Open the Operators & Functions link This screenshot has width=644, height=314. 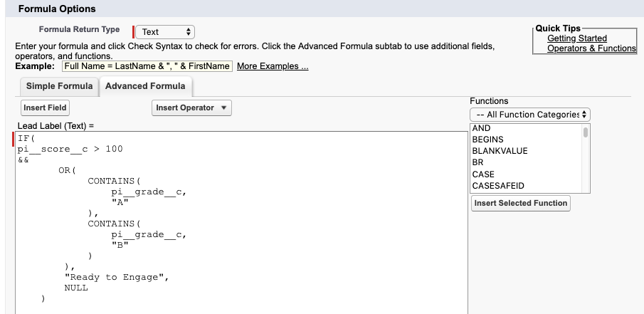coord(591,48)
